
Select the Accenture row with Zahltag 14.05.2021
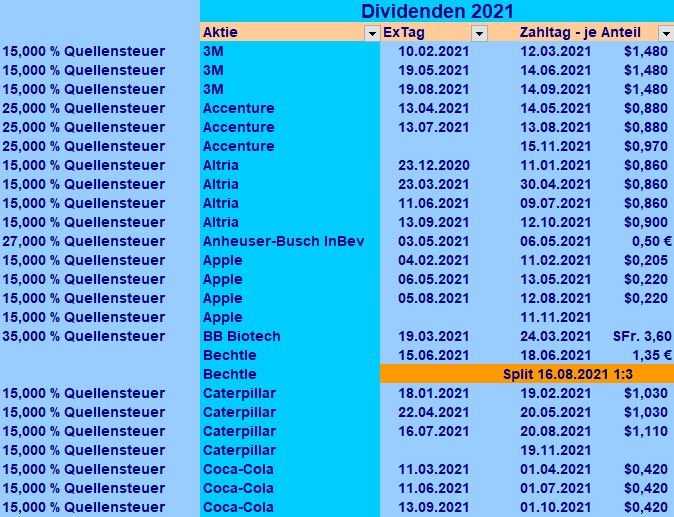click(290, 108)
